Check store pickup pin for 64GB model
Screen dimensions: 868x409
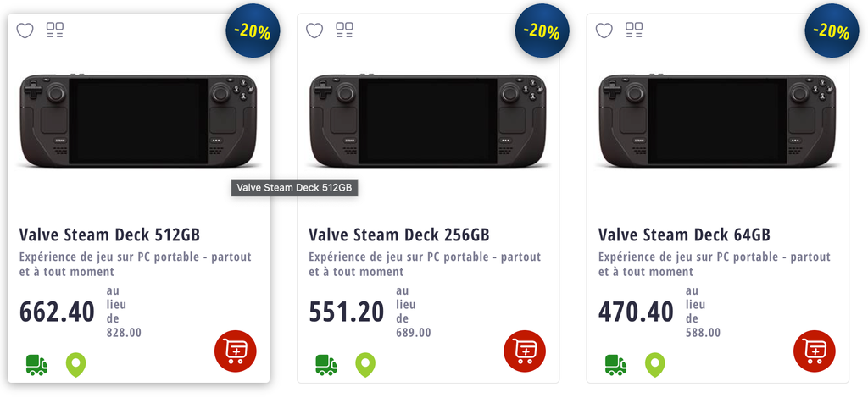tap(655, 365)
